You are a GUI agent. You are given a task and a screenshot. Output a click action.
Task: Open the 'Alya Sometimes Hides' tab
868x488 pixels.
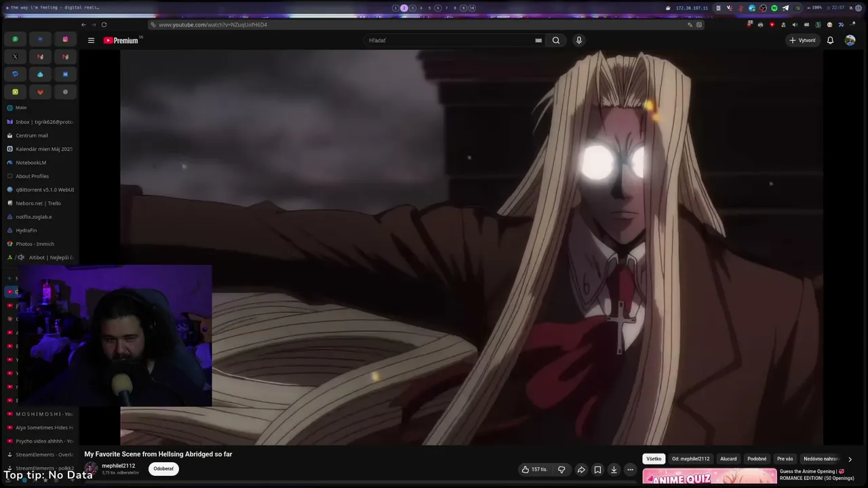tap(41, 428)
